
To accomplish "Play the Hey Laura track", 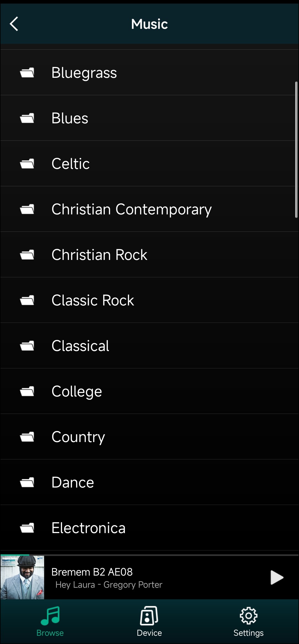I will pos(277,578).
